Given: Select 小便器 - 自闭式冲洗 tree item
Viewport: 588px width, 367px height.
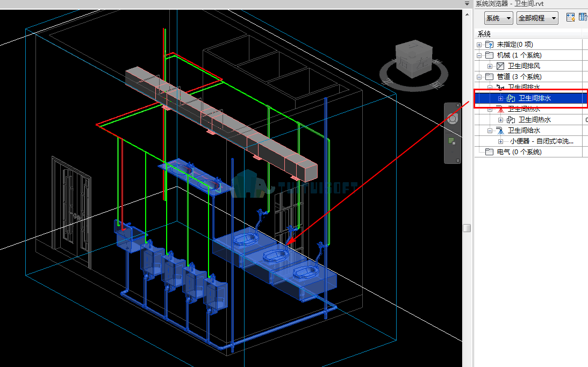Looking at the screenshot, I should pos(541,141).
